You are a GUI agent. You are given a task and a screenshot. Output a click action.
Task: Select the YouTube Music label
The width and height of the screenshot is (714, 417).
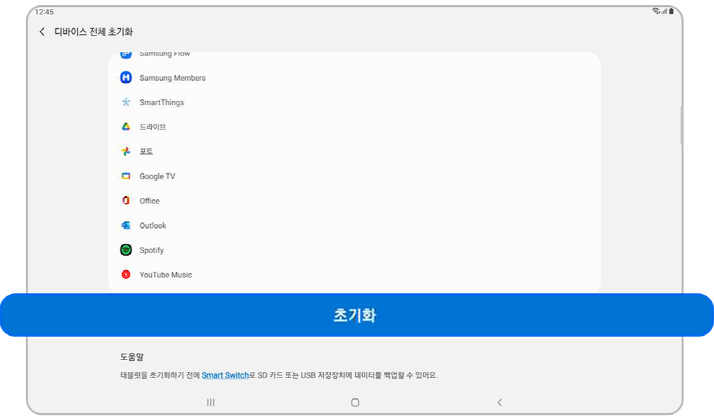pos(166,275)
